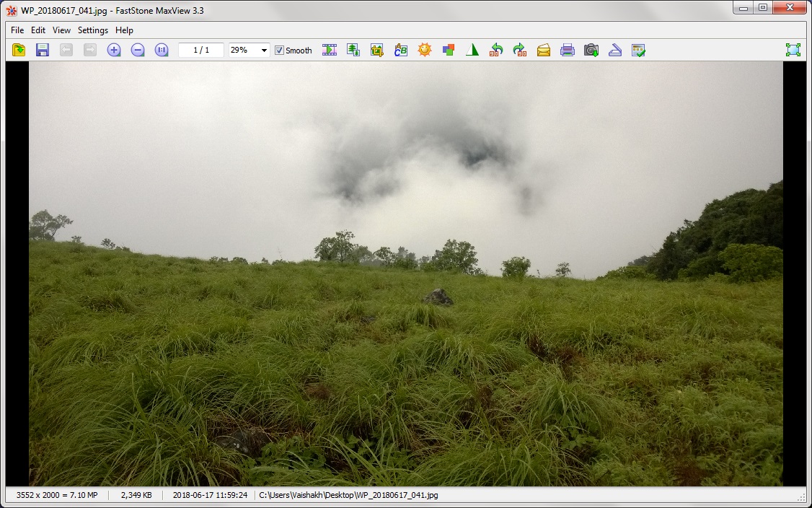Zoom out of the photo
This screenshot has width=812, height=508.
(137, 50)
